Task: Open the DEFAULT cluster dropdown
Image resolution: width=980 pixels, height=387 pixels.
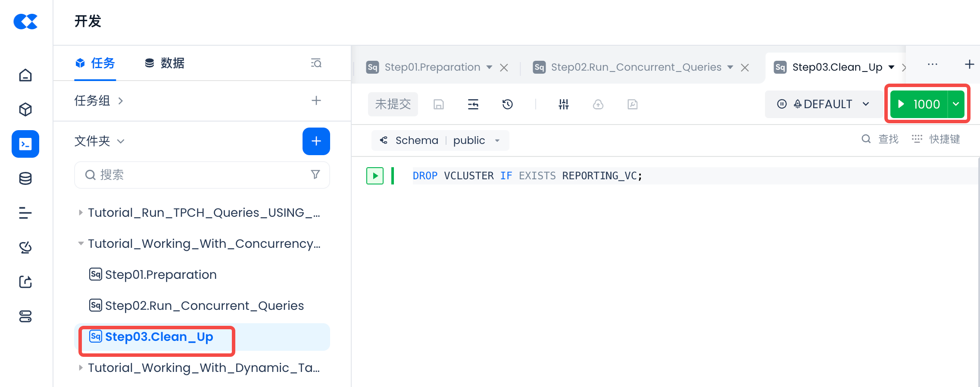Action: [823, 104]
